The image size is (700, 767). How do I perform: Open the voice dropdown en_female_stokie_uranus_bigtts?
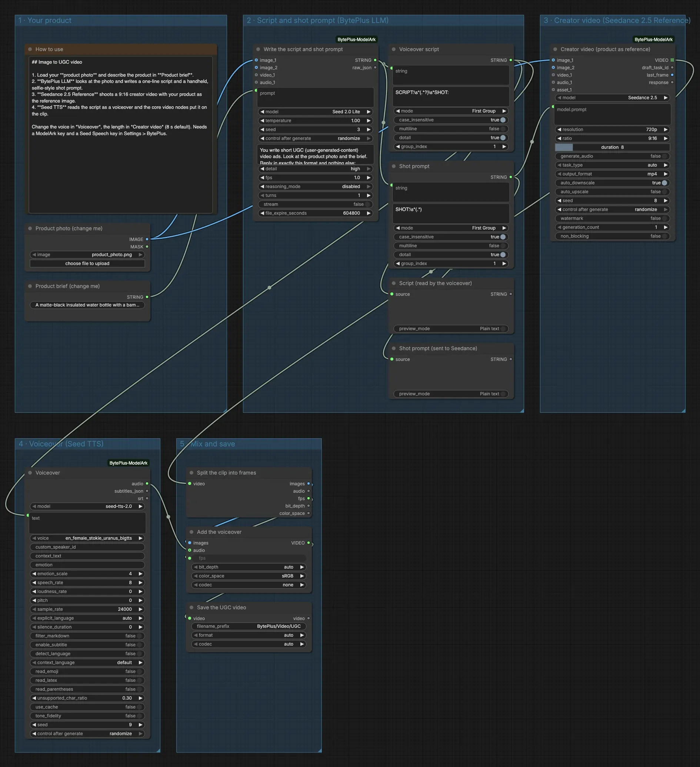point(87,538)
